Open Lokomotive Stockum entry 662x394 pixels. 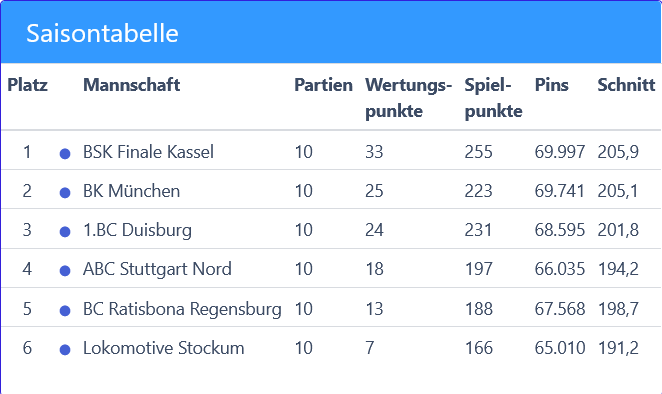[x=163, y=348]
